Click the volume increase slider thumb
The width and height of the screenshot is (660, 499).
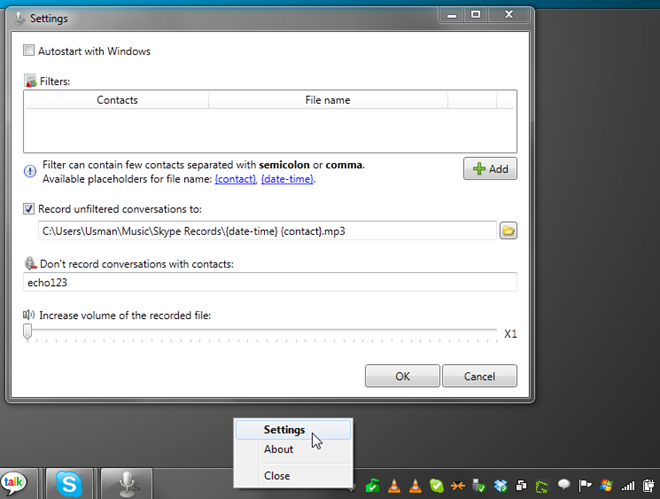(28, 332)
